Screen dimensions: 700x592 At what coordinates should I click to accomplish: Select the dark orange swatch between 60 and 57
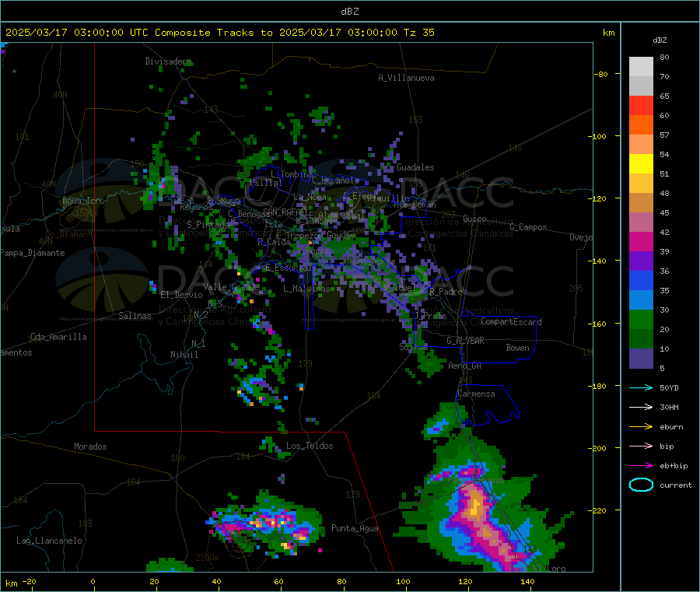coord(641,125)
